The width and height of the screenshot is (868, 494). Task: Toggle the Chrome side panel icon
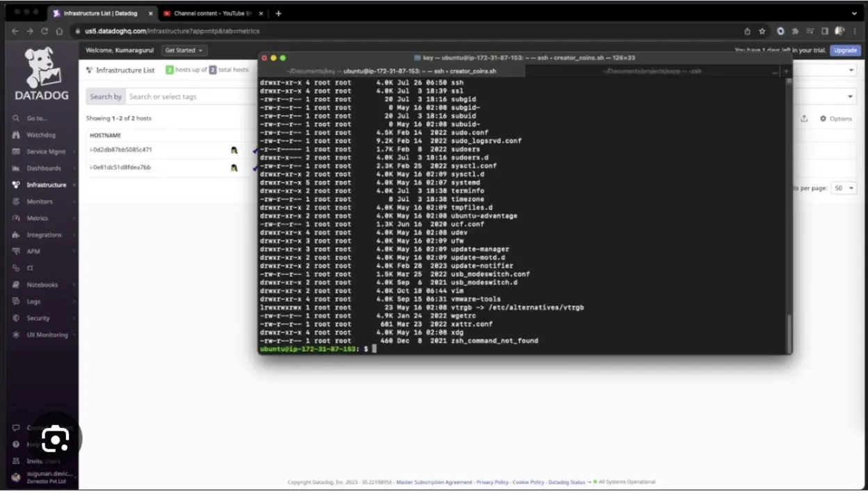(825, 31)
